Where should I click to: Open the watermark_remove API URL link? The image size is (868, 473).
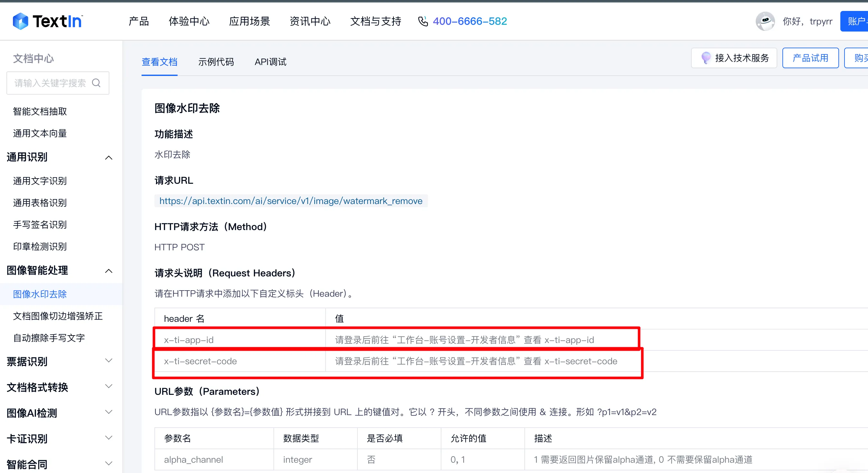tap(291, 201)
